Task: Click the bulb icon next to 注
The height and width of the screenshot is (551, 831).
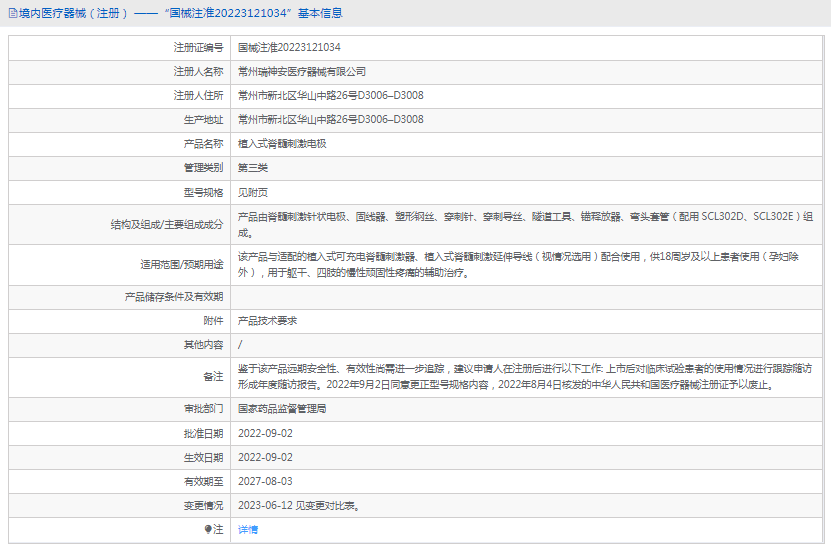Action: (208, 529)
